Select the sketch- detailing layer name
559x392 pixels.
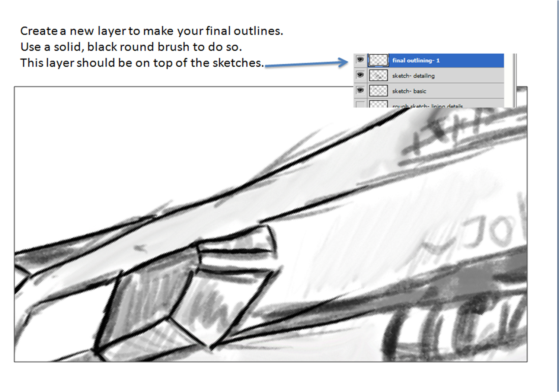tap(413, 76)
